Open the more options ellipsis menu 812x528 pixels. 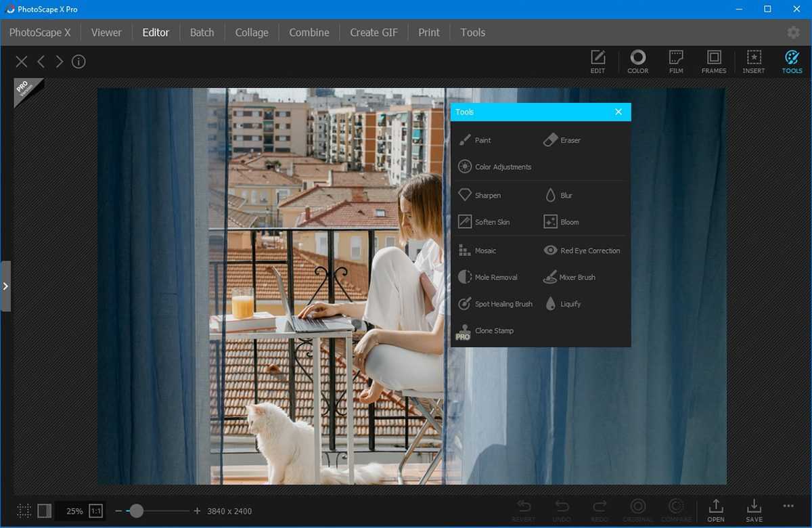(788, 506)
